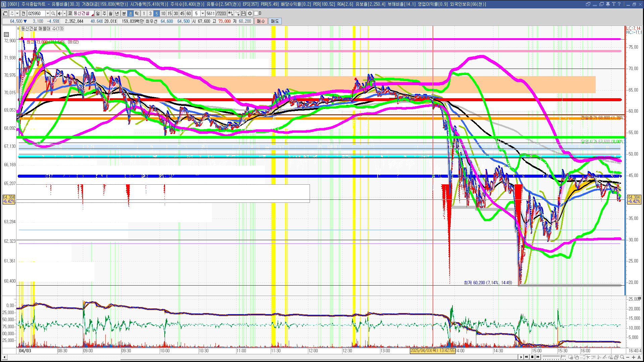Select the 분 (minute) period toggle
Screen dimensions: 644x362
click(124, 13)
